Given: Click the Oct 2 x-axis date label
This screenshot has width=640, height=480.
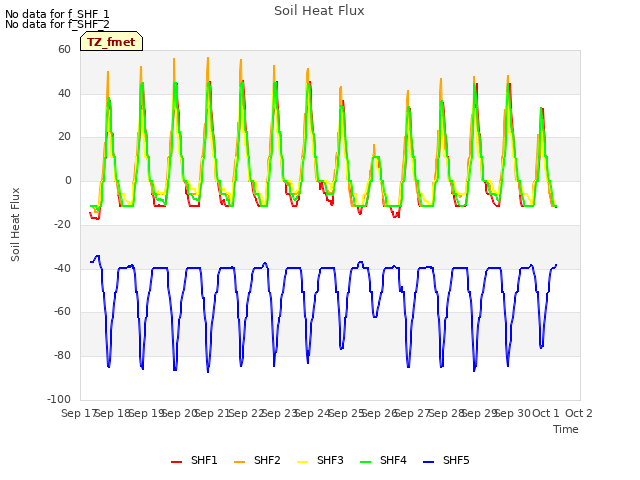Looking at the screenshot, I should (579, 413).
